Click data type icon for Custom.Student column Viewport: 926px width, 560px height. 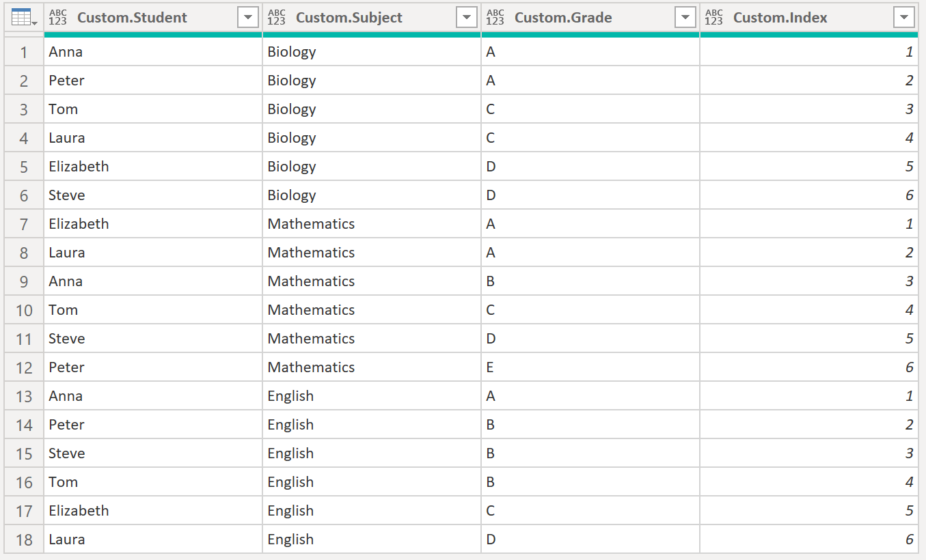pyautogui.click(x=59, y=18)
